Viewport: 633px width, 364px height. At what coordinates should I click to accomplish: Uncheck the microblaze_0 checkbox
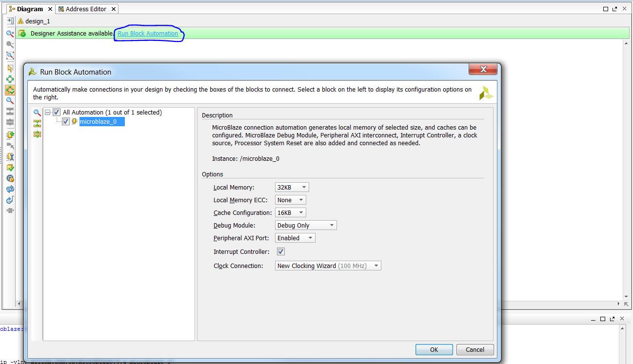pos(66,122)
